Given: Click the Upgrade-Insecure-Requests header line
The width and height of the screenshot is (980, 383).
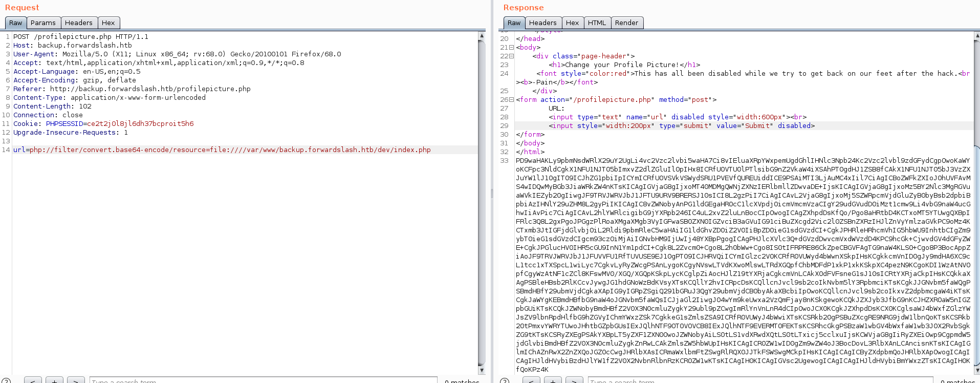Looking at the screenshot, I should click(x=71, y=133).
